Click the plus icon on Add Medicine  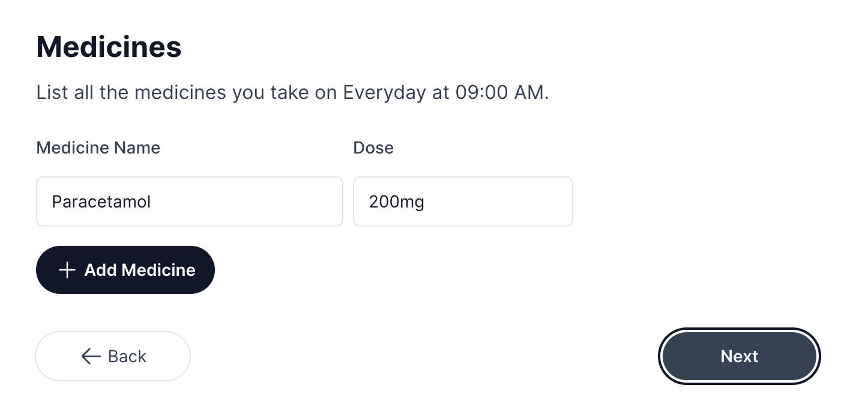[x=67, y=270]
